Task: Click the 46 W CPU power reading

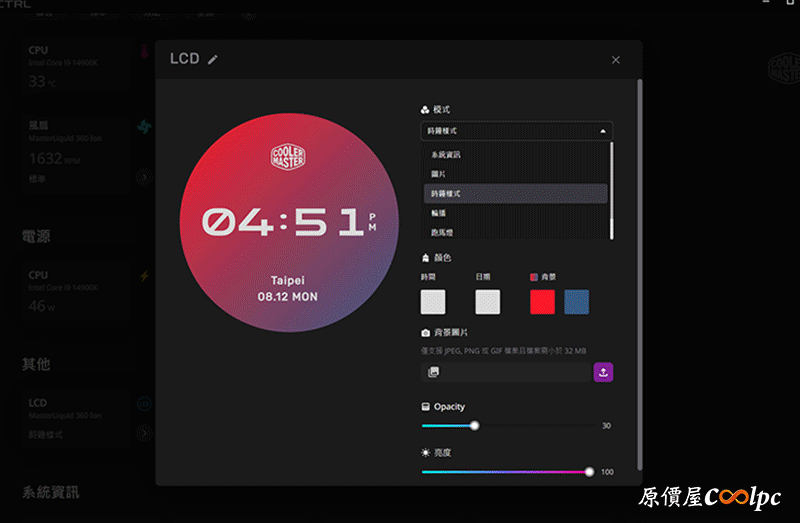Action: click(x=42, y=306)
